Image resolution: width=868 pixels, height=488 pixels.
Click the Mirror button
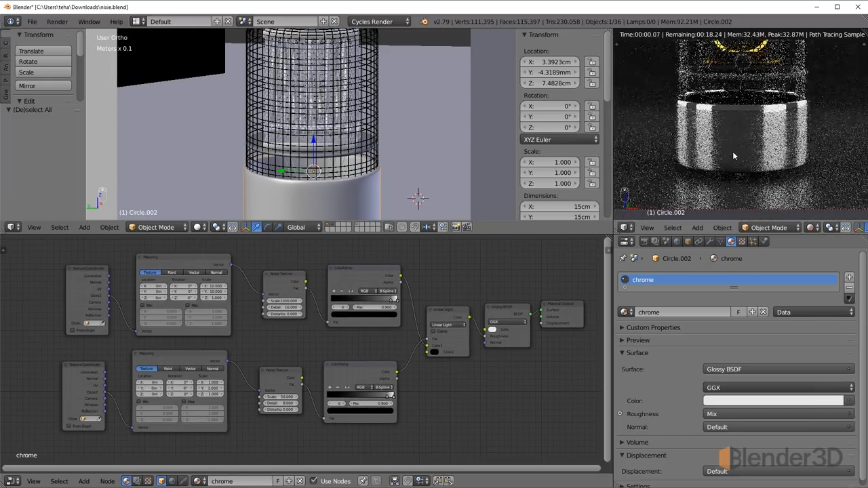43,86
